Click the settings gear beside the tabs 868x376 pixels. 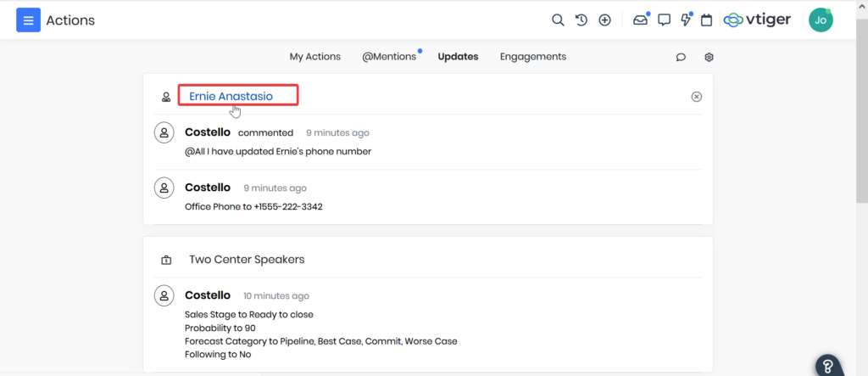(x=709, y=57)
